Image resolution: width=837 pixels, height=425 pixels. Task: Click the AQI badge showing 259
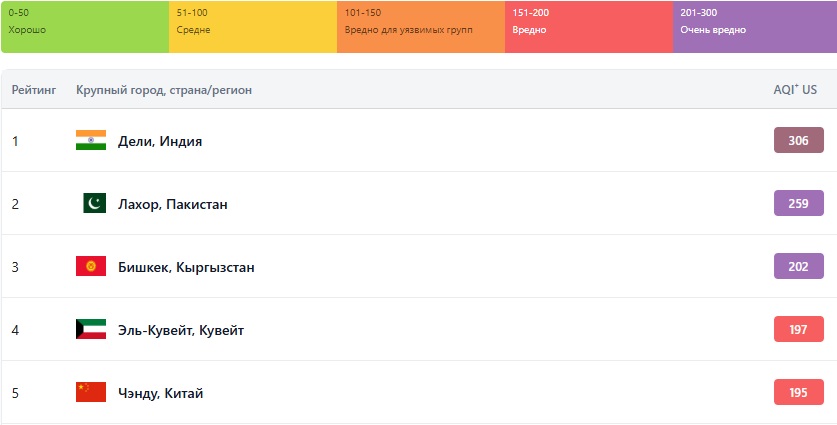click(798, 204)
